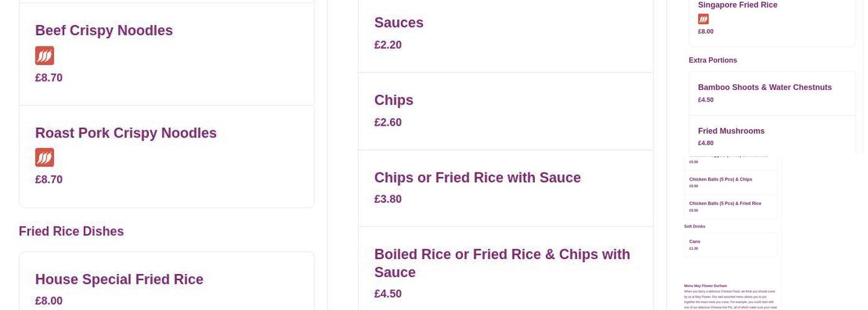Choose the Fried Mushrooms extra portion
The height and width of the screenshot is (310, 868).
tap(732, 131)
